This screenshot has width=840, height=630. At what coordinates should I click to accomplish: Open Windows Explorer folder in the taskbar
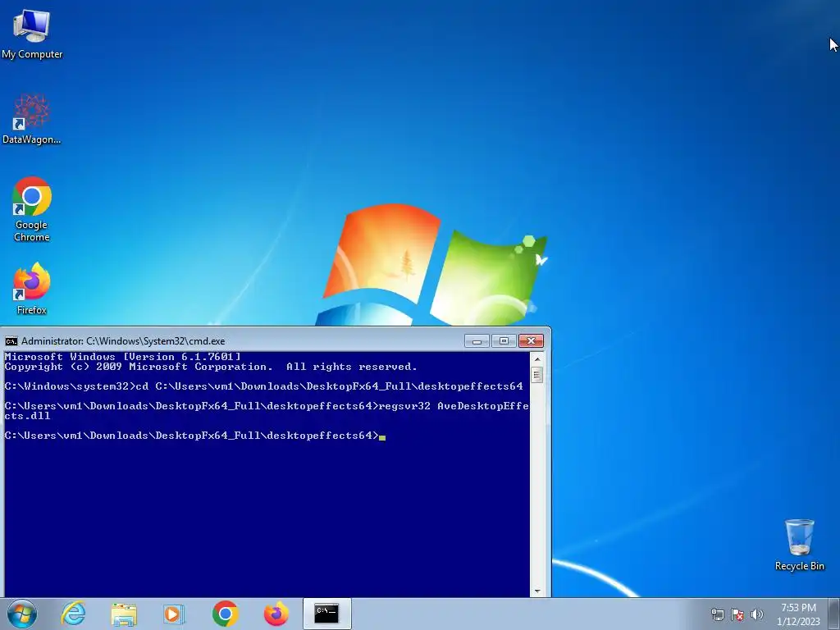[124, 614]
